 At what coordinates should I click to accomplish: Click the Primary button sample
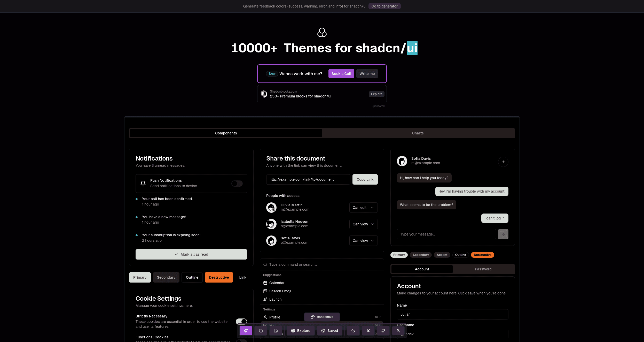140,277
